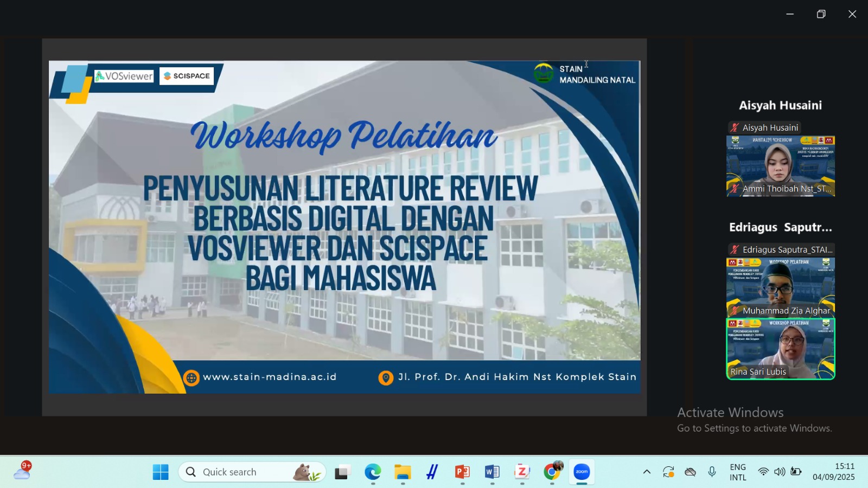Click the Quick search box
The image size is (868, 488).
252,472
